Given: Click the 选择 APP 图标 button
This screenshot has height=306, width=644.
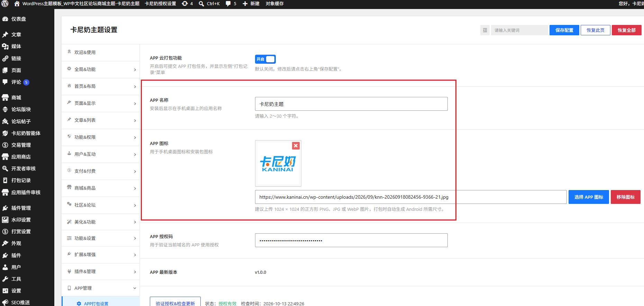Looking at the screenshot, I should (589, 197).
